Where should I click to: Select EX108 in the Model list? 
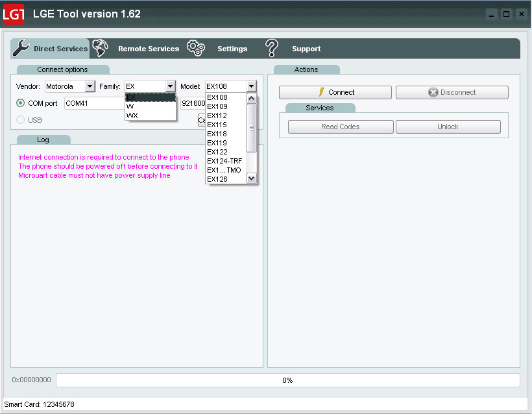click(x=226, y=97)
